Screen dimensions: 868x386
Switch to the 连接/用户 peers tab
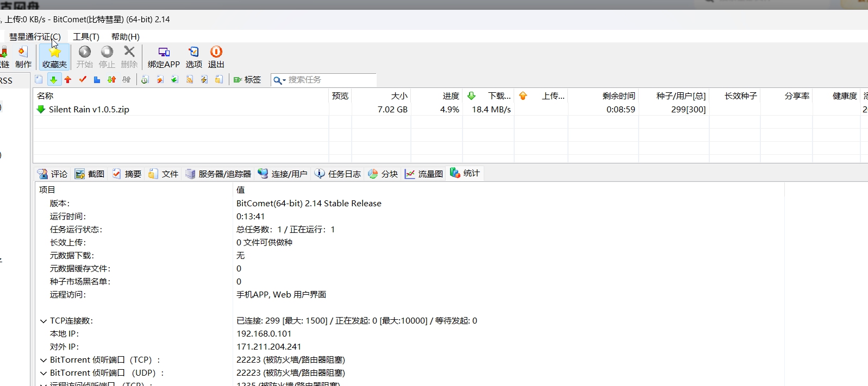point(283,174)
